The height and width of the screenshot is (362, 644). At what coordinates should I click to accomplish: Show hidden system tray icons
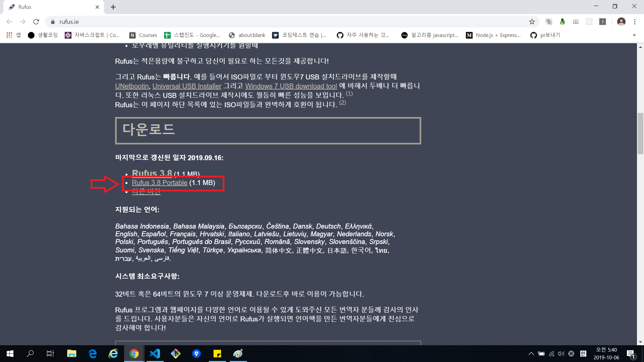[531, 354]
